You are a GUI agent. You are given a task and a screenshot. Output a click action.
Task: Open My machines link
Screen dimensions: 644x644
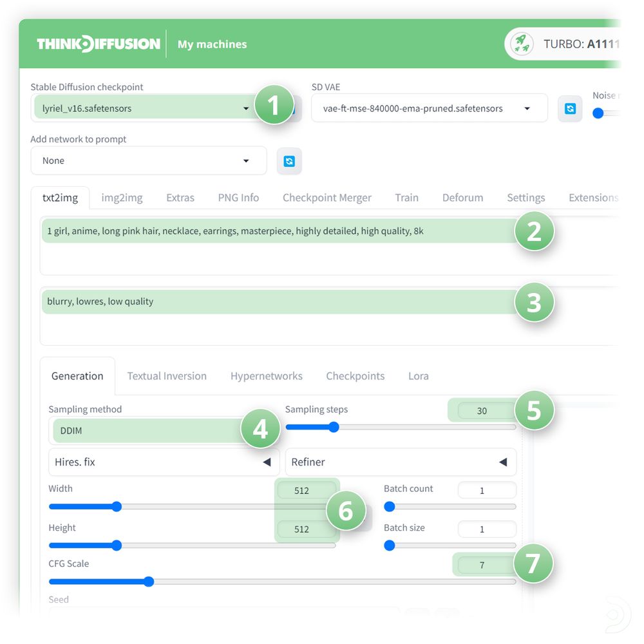coord(212,44)
